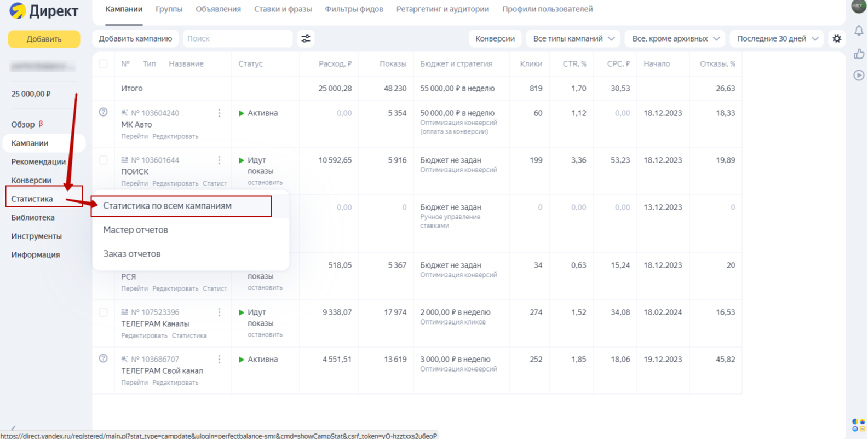868x440 pixels.
Task: Tick checkbox for ПОИСК campaign 103601644
Action: click(103, 160)
